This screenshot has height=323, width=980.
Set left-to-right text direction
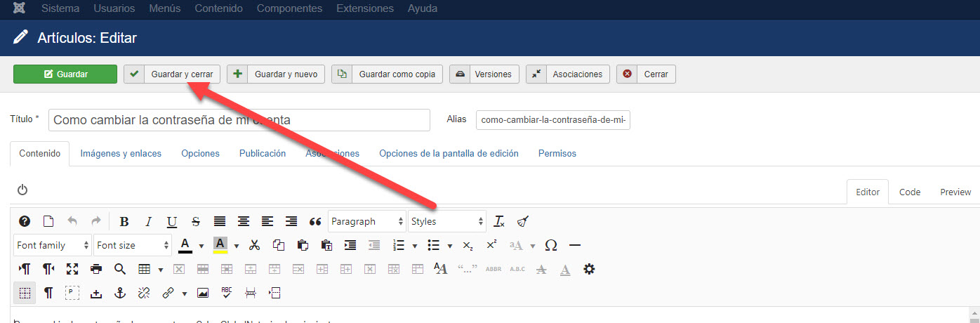click(25, 269)
